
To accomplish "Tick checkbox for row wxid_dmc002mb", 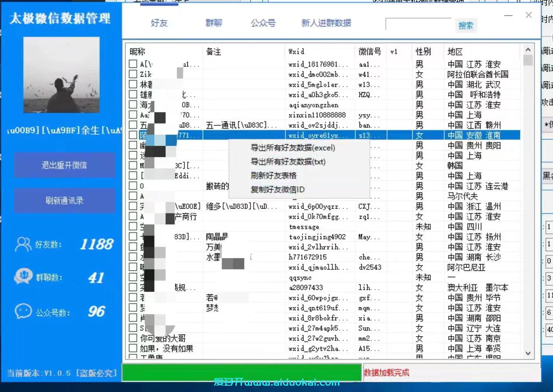I will pos(133,74).
